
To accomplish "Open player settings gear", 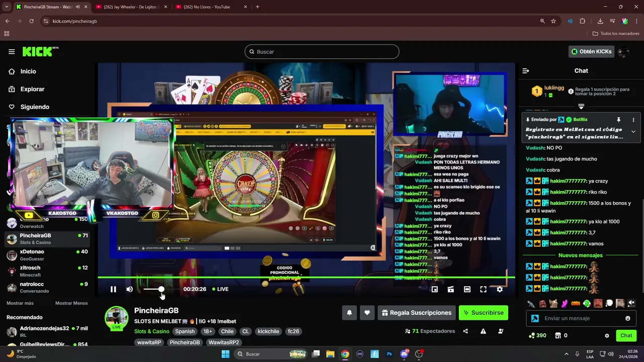I will point(500,289).
